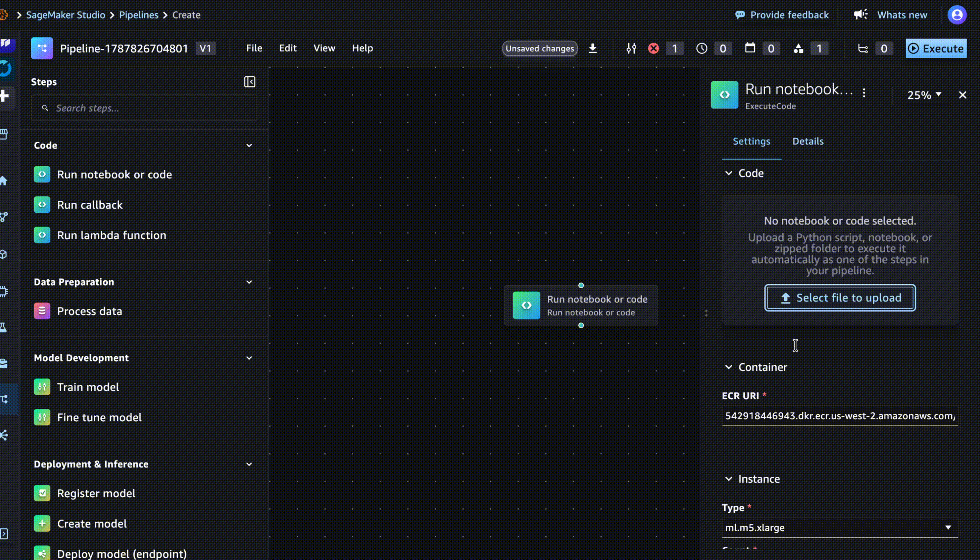
Task: Open pipeline parameters sliders icon
Action: [x=631, y=48]
